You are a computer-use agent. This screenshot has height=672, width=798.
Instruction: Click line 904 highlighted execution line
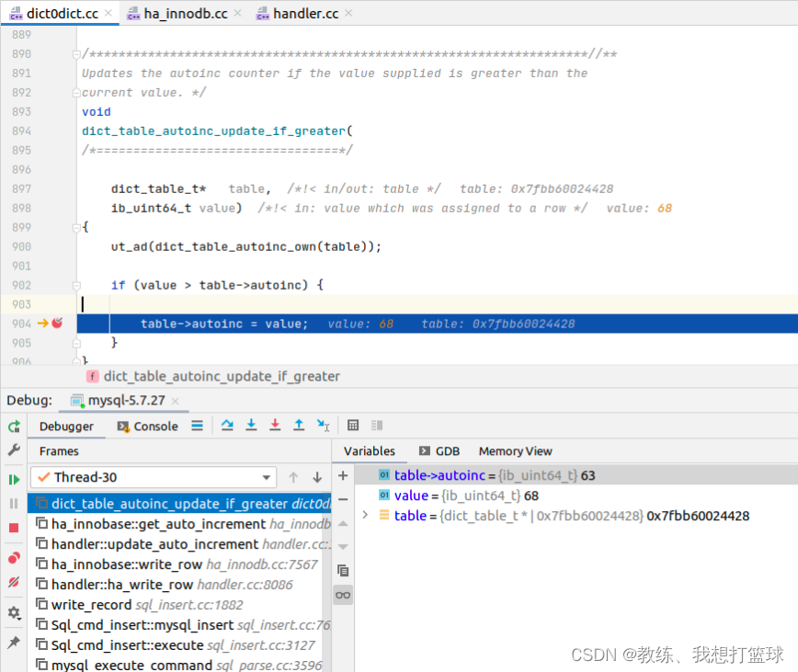pyautogui.click(x=438, y=324)
